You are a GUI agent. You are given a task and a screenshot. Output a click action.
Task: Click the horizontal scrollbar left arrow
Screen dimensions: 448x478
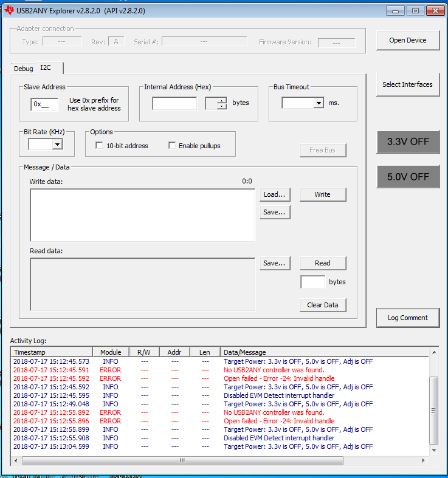coord(16,460)
